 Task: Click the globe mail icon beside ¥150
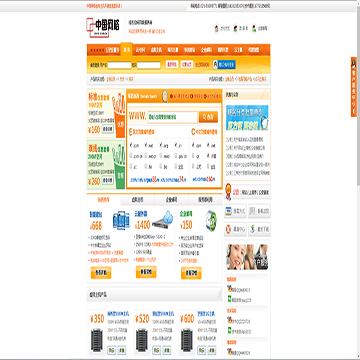(211, 220)
